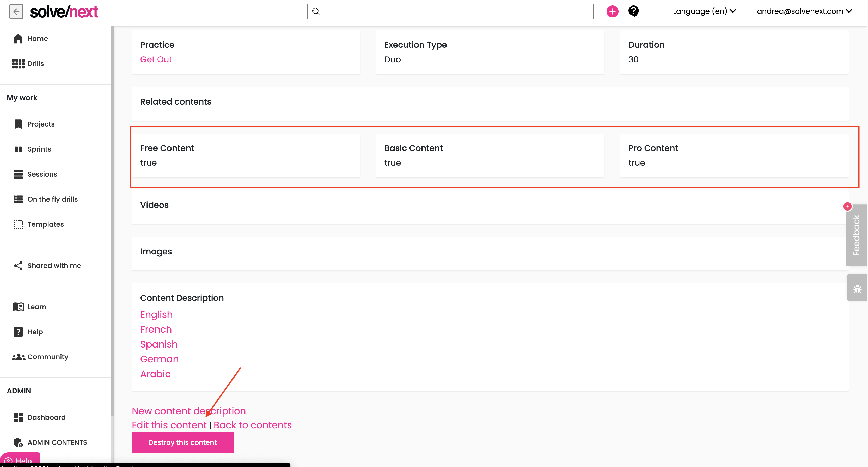Click the Get Out practice link
868x467 pixels.
point(156,59)
